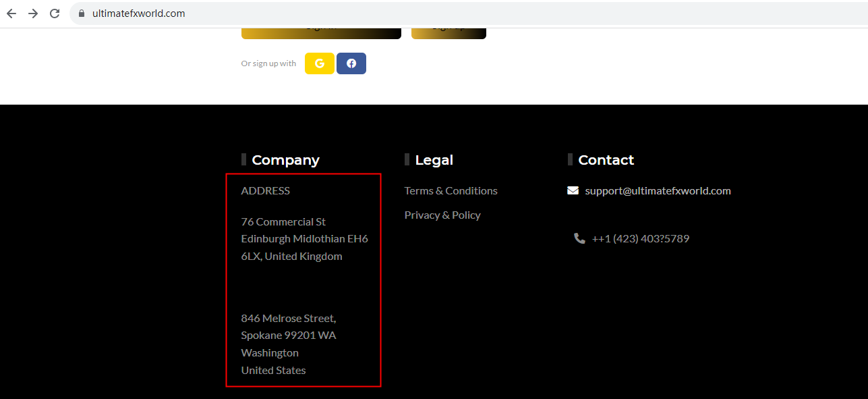Sign up with the yellow Google button
This screenshot has height=399, width=868.
coord(320,63)
